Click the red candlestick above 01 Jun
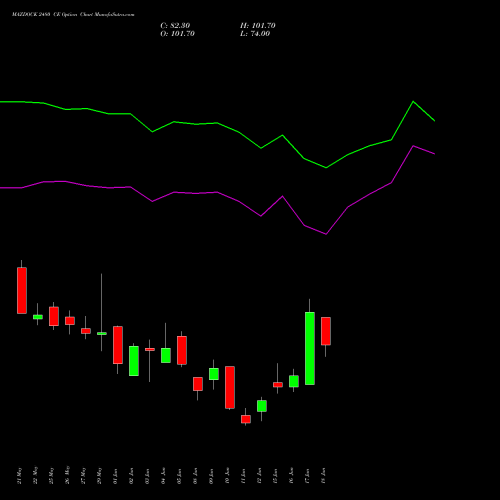The width and height of the screenshot is (500, 500). tap(118, 345)
